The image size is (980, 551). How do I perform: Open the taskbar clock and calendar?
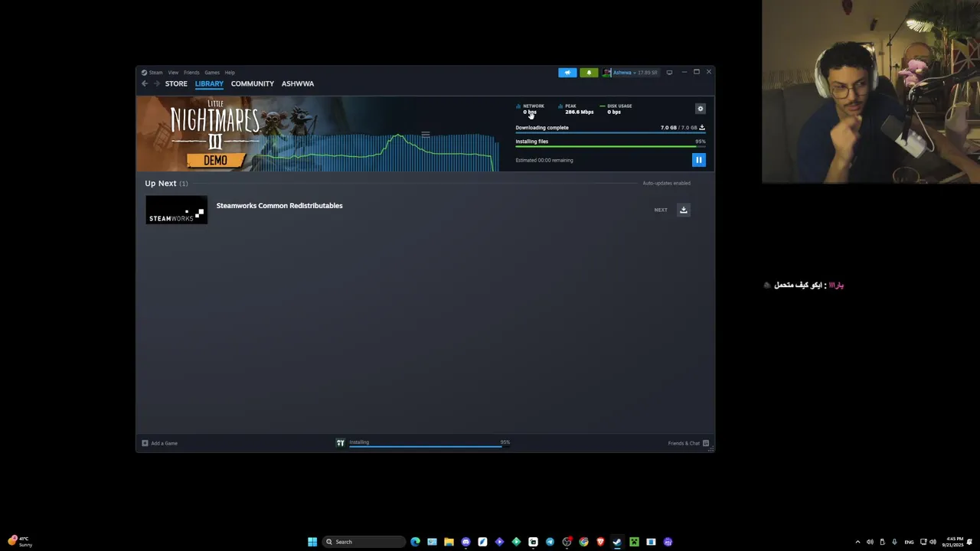(x=953, y=542)
